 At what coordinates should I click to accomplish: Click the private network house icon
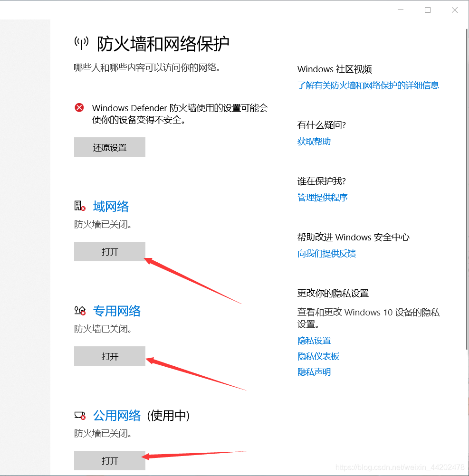coord(80,310)
